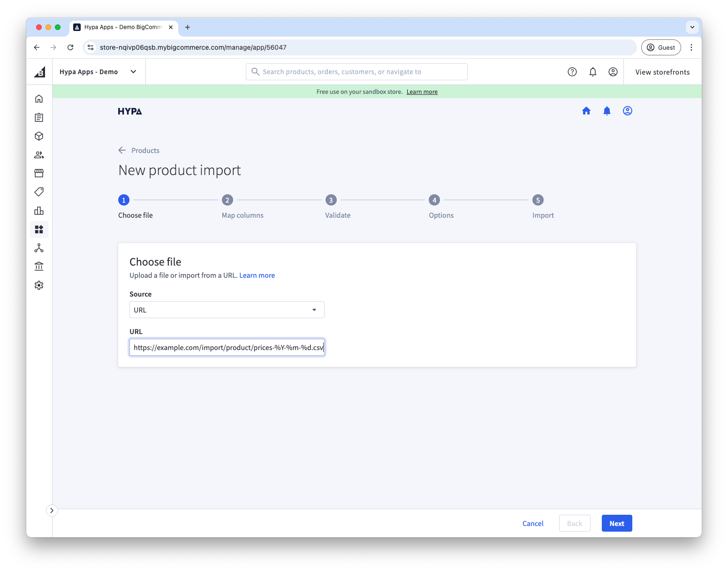
Task: Expand the collapsed sidebar via chevron arrow
Action: (x=52, y=510)
